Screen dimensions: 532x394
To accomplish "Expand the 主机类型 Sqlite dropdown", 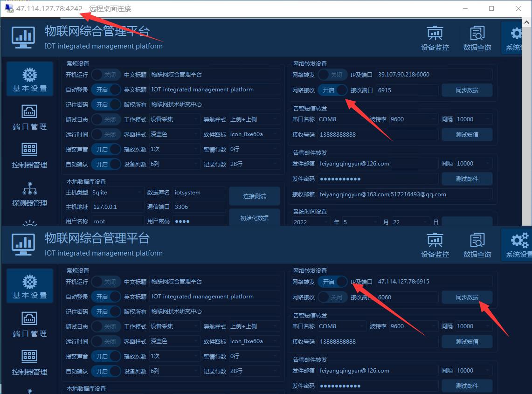I will (117, 192).
